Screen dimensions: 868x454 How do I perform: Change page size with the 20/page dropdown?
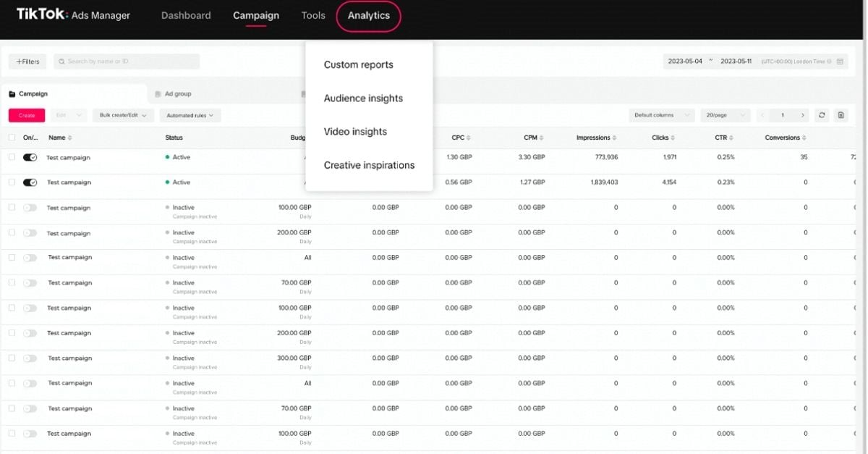(x=725, y=114)
